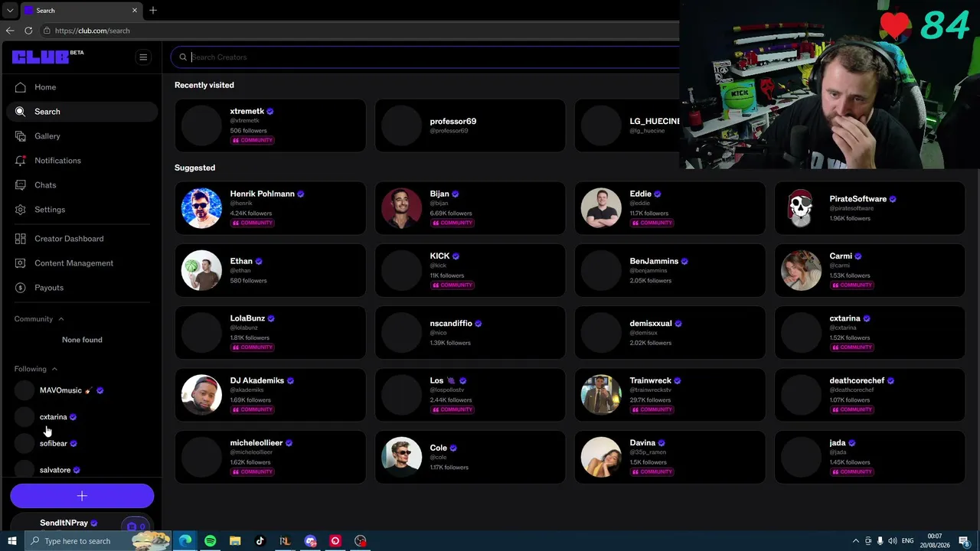Click the CLUB beta logo

[47, 57]
